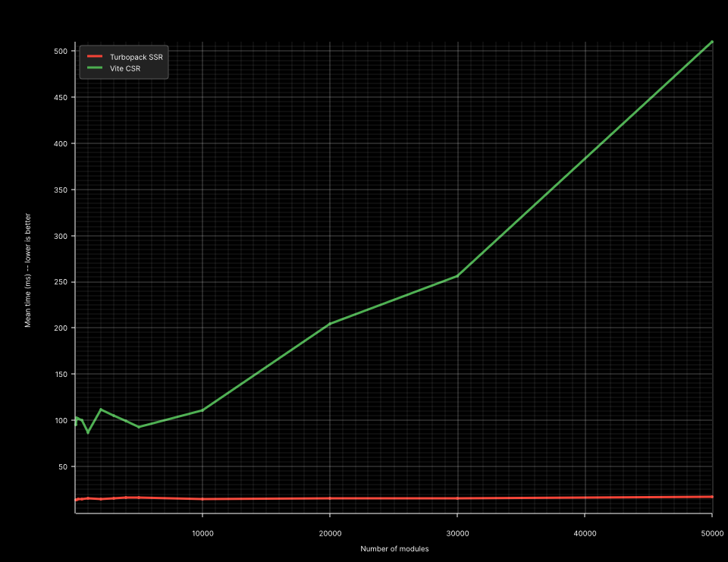Viewport: 728px width, 562px height.
Task: Click the x-axis tick label 40000
Action: (x=585, y=533)
